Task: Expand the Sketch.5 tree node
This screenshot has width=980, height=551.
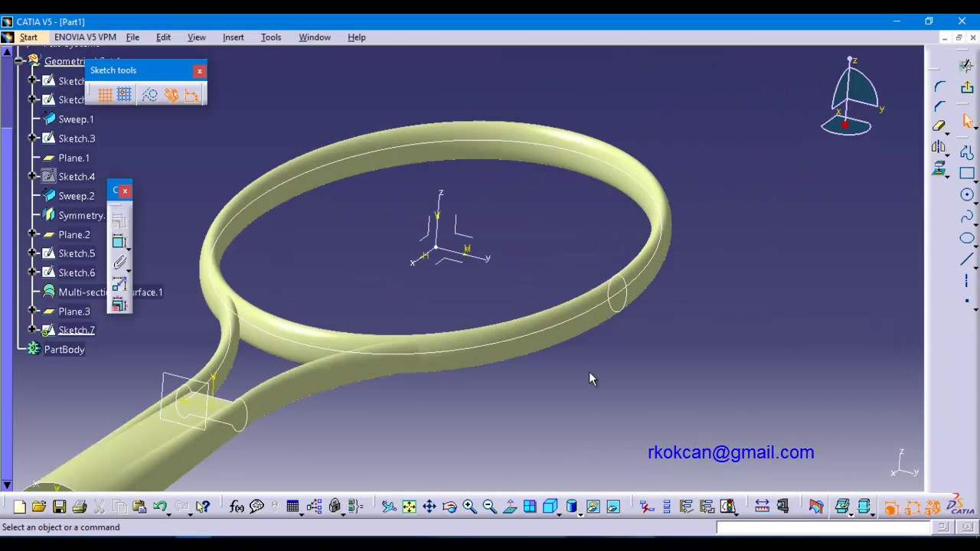Action: click(32, 253)
